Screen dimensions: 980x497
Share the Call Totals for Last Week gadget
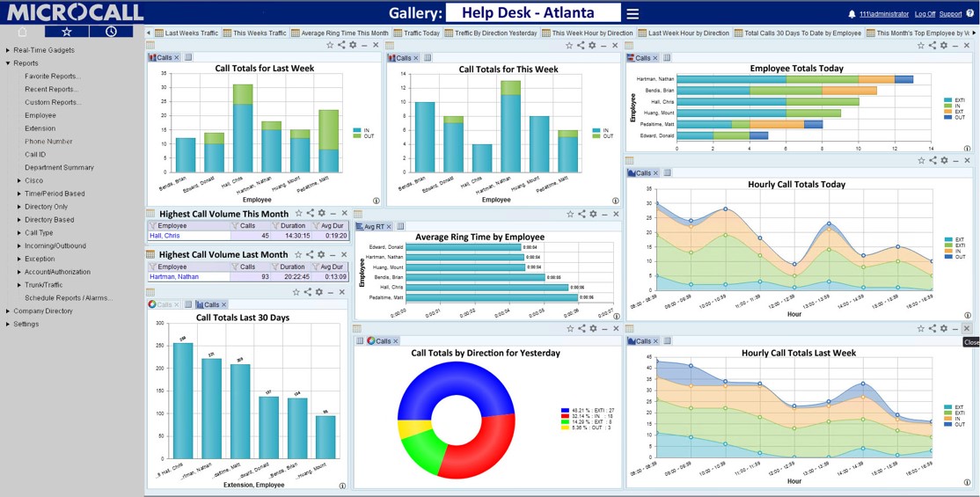point(341,45)
